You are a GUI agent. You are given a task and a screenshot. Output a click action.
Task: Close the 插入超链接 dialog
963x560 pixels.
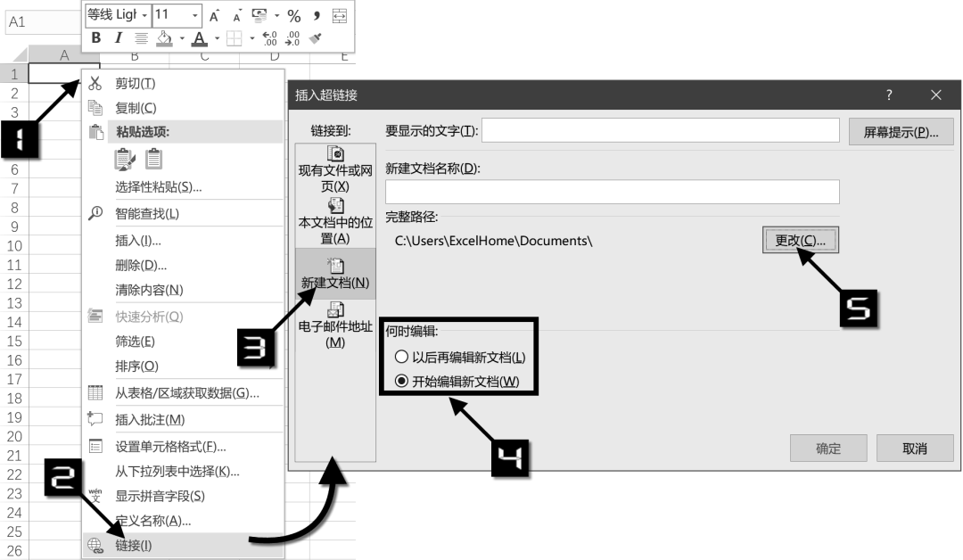pos(936,95)
